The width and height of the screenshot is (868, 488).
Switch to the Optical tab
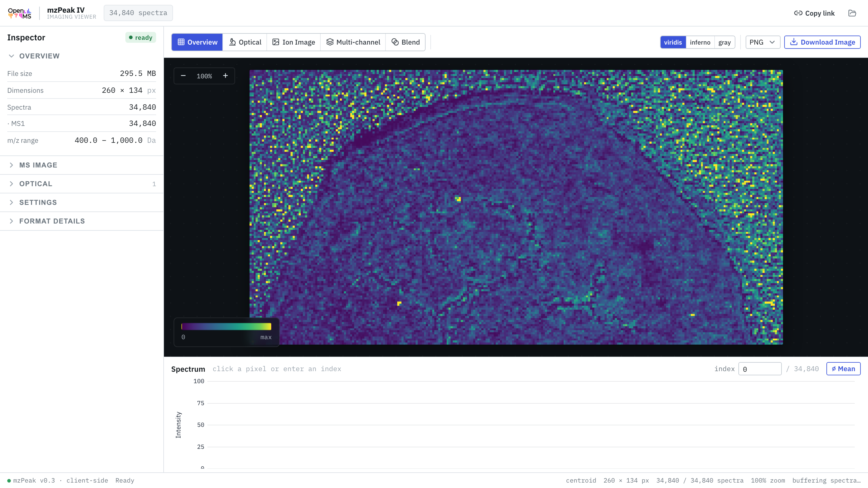coord(245,42)
